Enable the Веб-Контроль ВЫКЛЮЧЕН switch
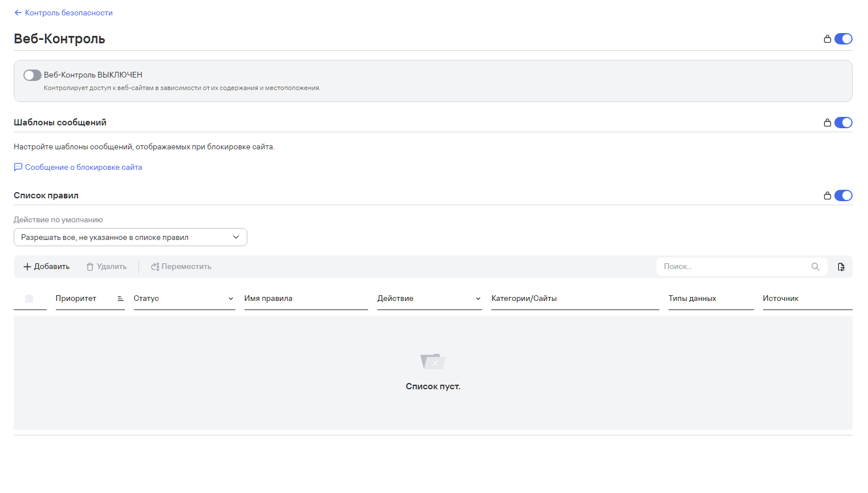Viewport: 868px width, 493px height. (x=32, y=75)
